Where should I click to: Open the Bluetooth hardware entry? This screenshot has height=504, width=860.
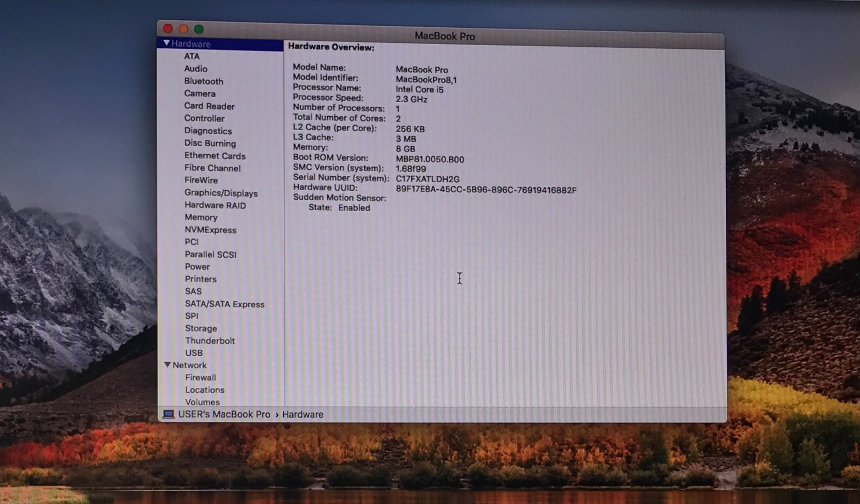pyautogui.click(x=204, y=81)
